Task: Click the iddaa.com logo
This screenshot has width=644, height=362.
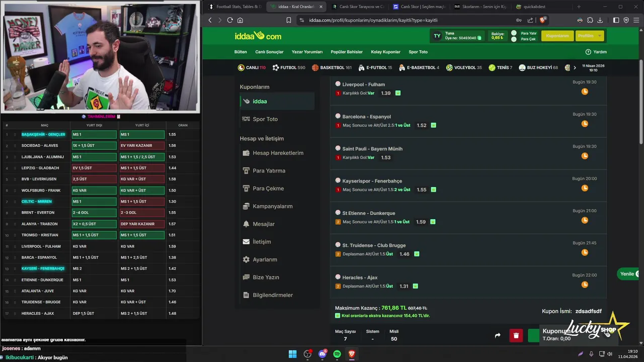Action: tap(258, 36)
